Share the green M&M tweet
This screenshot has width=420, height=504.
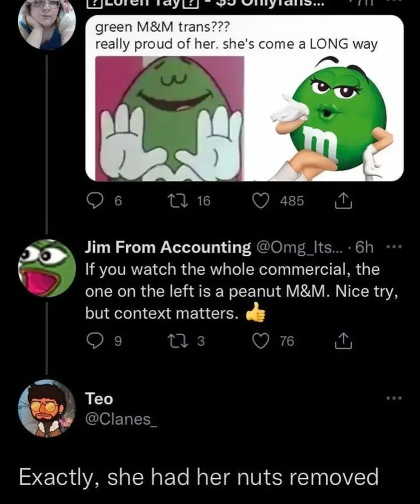pos(340,200)
